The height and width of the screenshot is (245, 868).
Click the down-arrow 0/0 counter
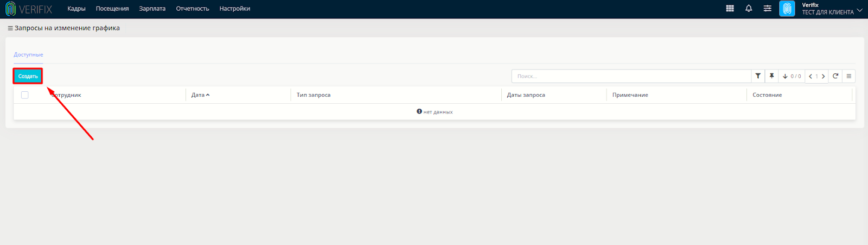(x=792, y=76)
